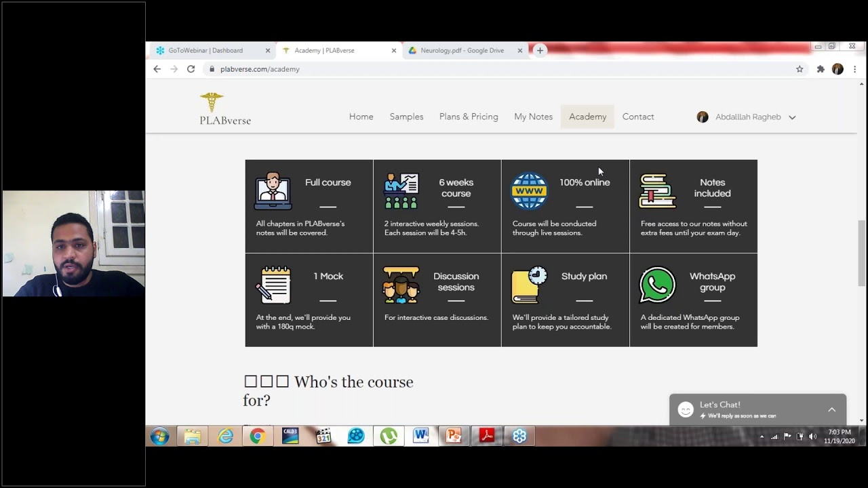Open the Samples menu item

click(x=407, y=117)
